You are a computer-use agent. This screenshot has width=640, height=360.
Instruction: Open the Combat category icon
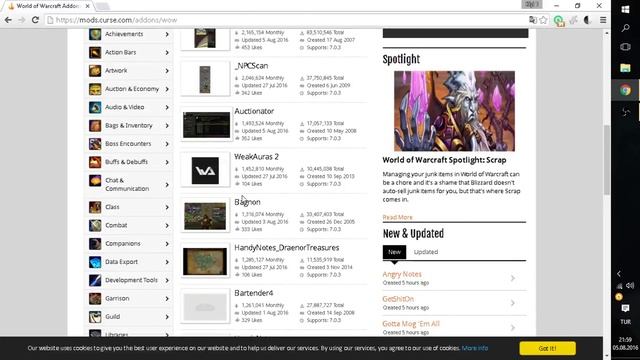(95, 225)
